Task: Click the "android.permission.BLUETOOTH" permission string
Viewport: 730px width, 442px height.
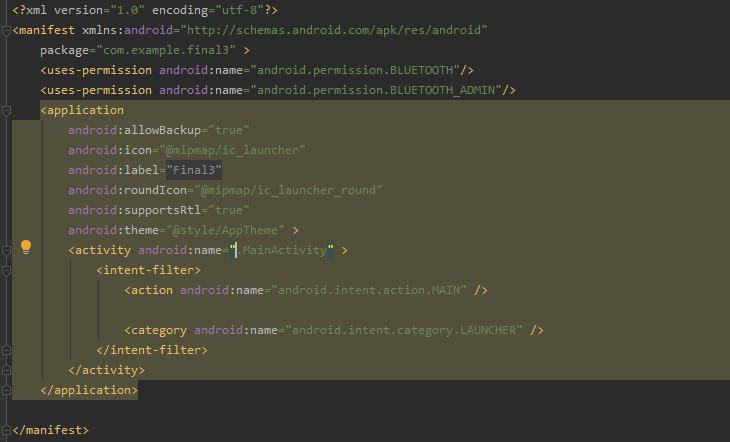Action: pos(355,70)
